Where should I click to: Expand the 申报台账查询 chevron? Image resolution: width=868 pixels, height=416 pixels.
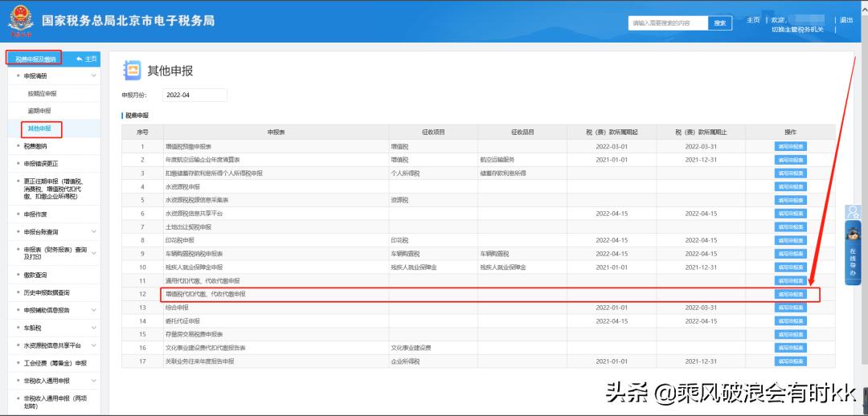(x=93, y=232)
